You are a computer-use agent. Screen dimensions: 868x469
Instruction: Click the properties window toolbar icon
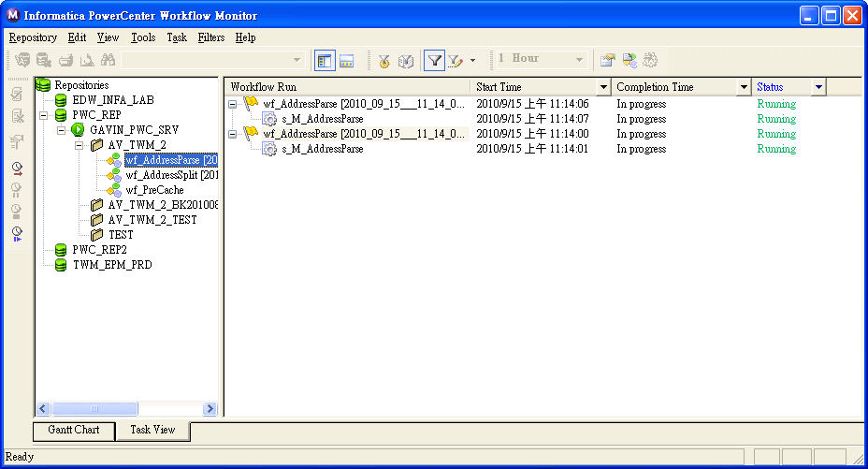(x=607, y=60)
